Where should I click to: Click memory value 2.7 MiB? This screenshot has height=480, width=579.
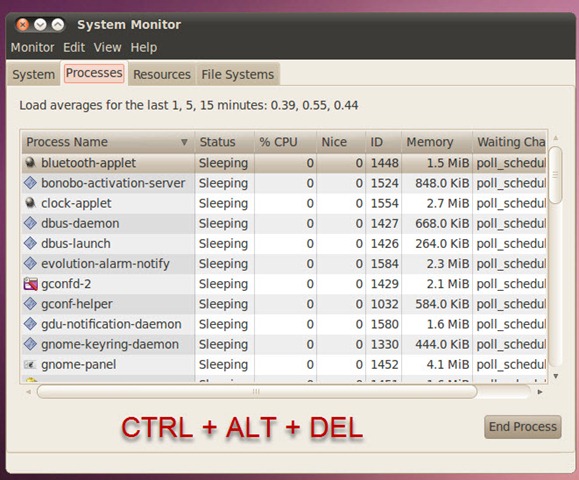tap(448, 203)
